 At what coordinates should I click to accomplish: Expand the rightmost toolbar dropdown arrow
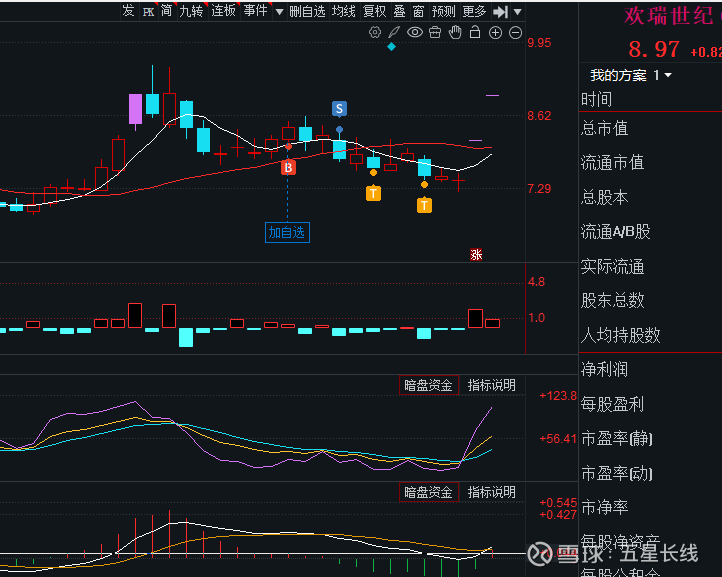point(516,12)
